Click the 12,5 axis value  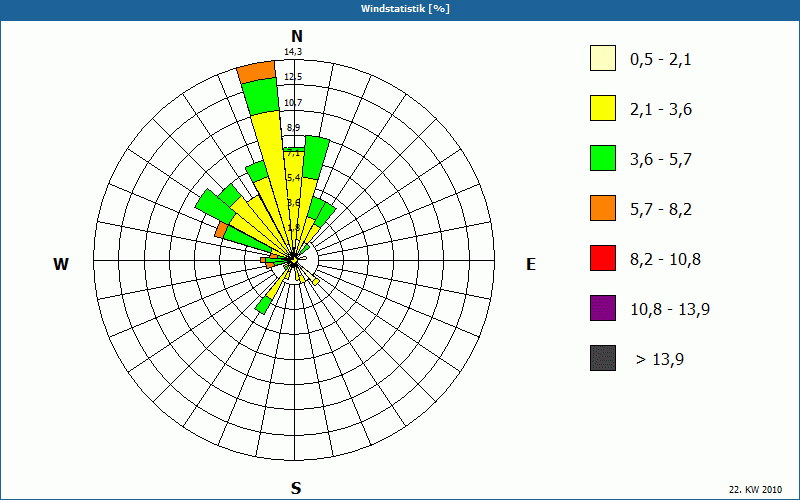point(293,77)
